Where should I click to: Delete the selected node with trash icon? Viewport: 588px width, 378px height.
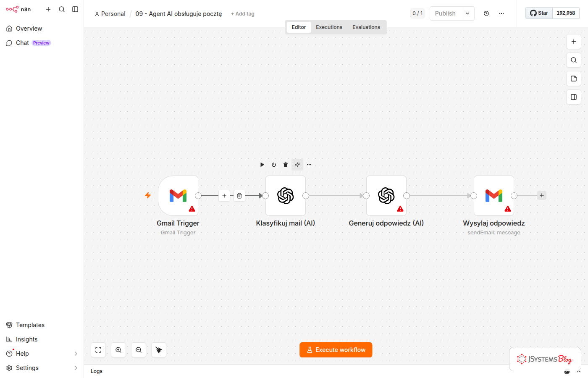[286, 165]
